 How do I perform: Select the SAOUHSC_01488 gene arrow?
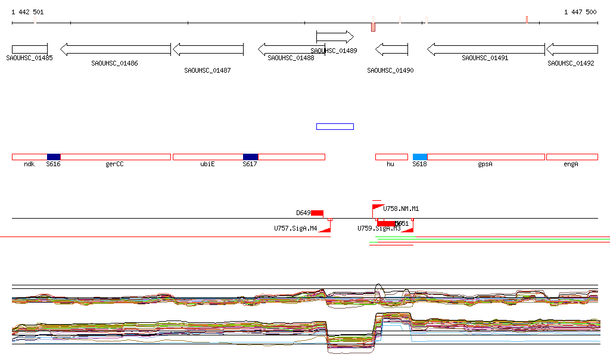coord(291,49)
